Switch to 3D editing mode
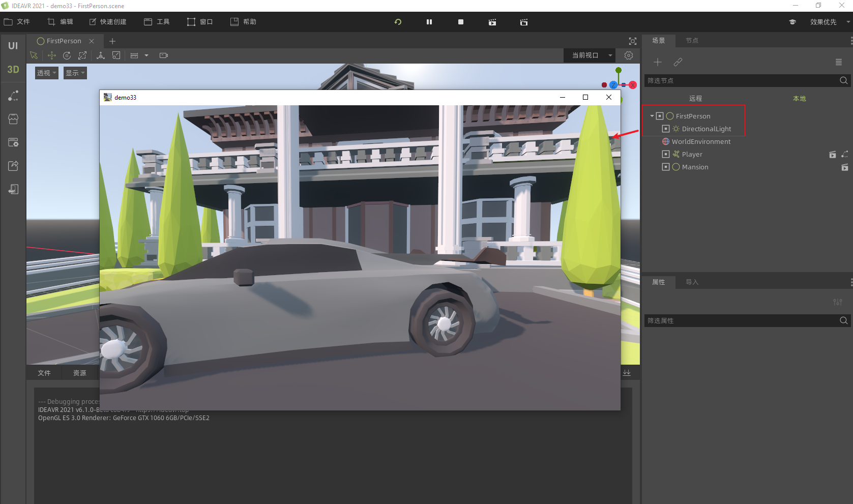Screen dimensions: 853x504 pos(13,70)
